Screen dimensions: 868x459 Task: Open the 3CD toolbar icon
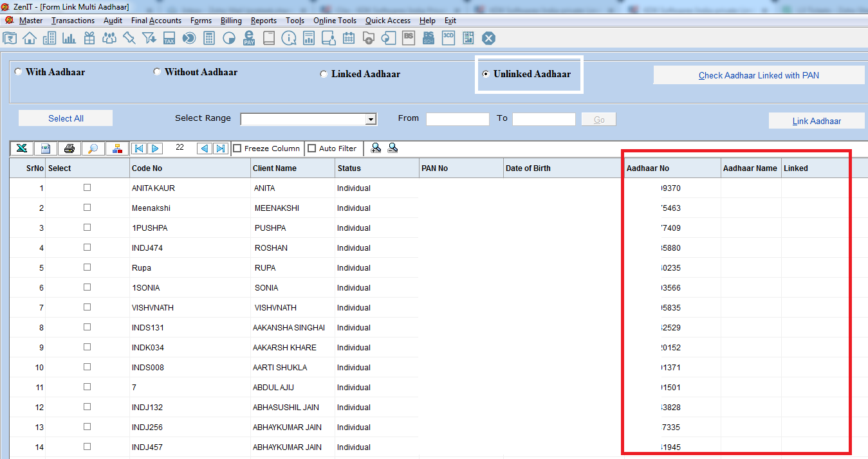tap(448, 38)
